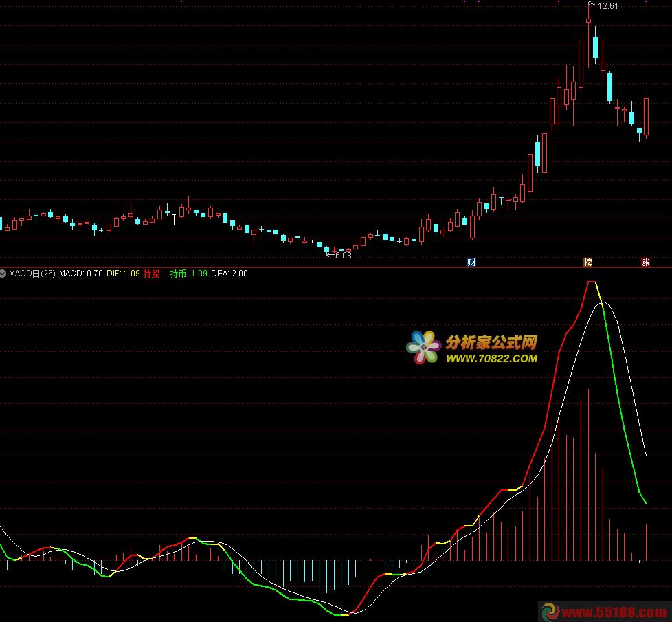Expand the MACD indicator dropdown arrow

coord(3,274)
